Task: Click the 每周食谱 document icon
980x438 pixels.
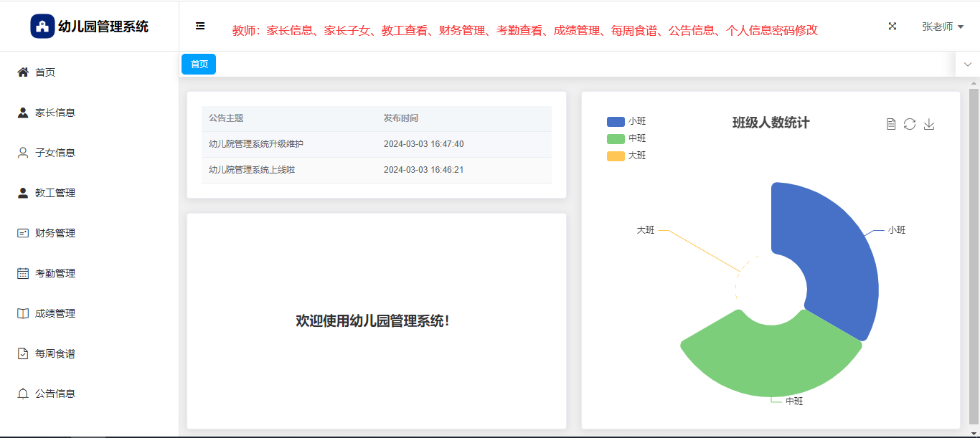Action: [23, 353]
